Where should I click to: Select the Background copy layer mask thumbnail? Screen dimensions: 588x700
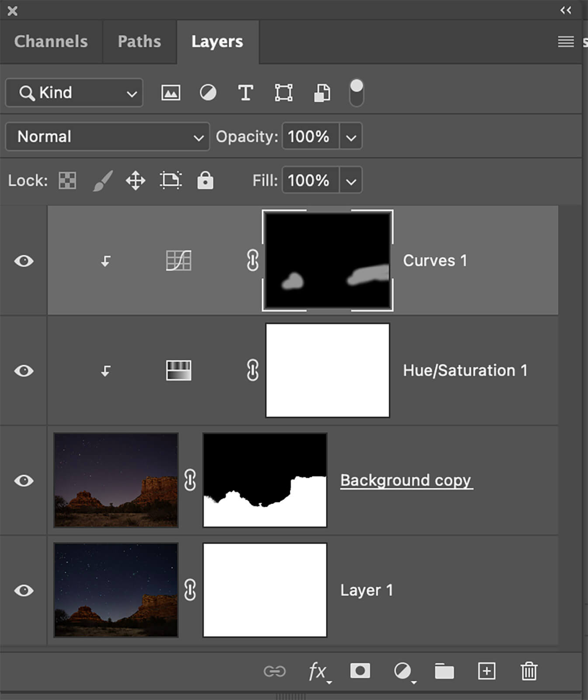pyautogui.click(x=265, y=480)
